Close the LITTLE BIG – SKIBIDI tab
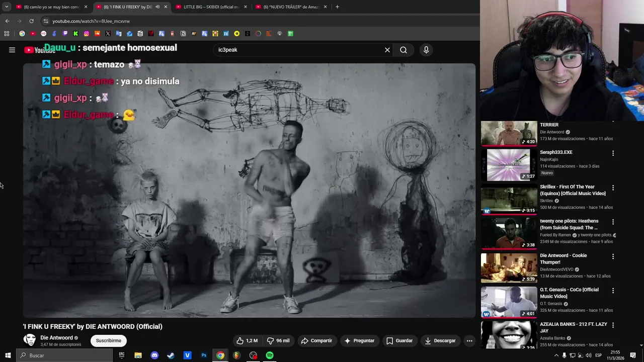This screenshot has height=362, width=644. point(246,7)
